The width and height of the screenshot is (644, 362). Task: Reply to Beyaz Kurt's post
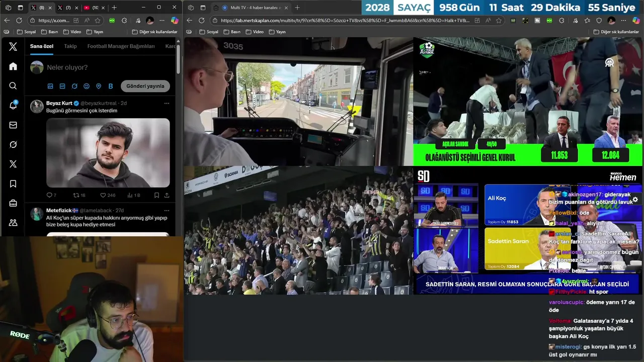(x=49, y=195)
